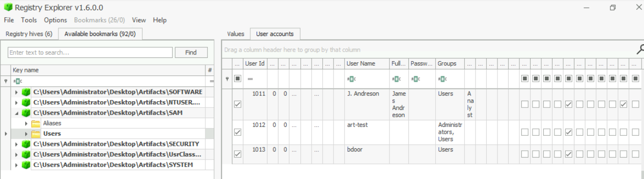Screen dimensions: 644x179
Task: Click the SECURITY hive green cube icon
Action: 27,144
